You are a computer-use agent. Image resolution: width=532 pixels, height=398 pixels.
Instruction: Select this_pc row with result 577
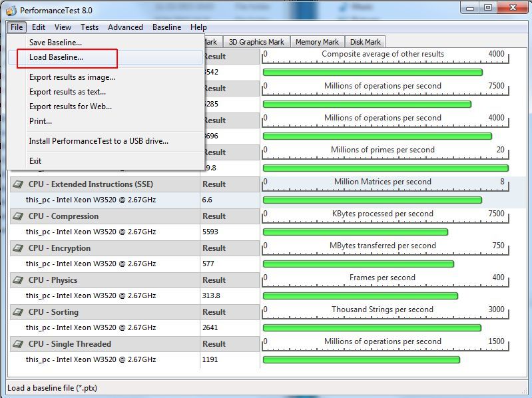(x=134, y=264)
